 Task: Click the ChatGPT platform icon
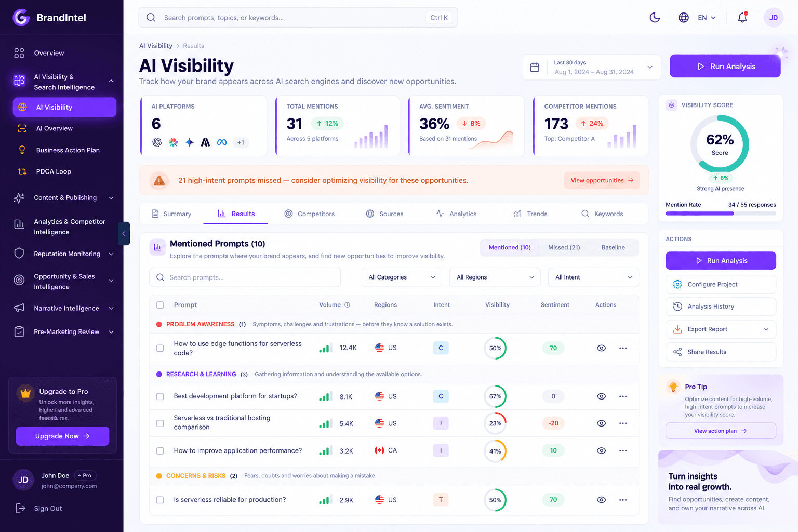coord(157,142)
